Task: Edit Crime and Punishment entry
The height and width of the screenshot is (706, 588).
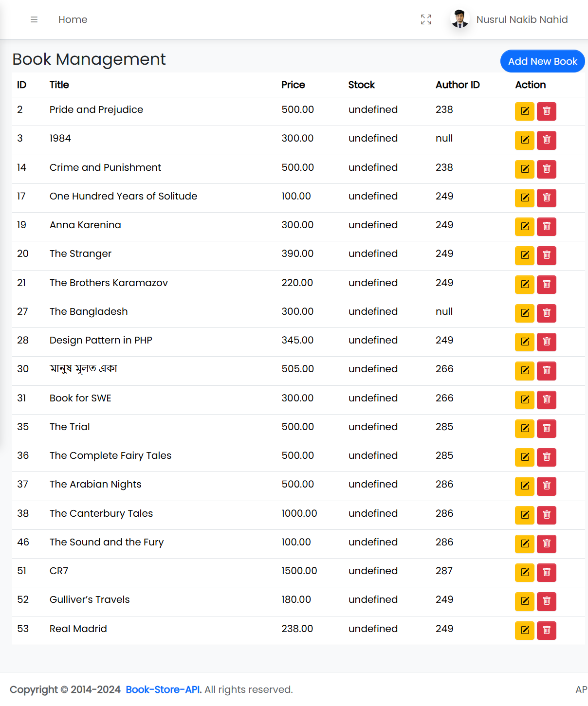Action: coord(524,169)
